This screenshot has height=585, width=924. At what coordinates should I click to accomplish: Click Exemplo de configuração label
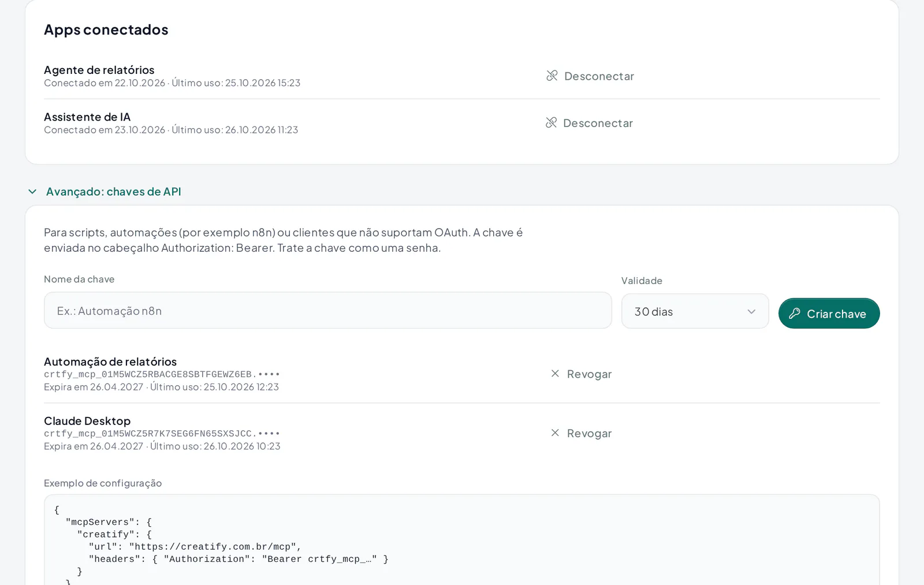[x=103, y=483]
